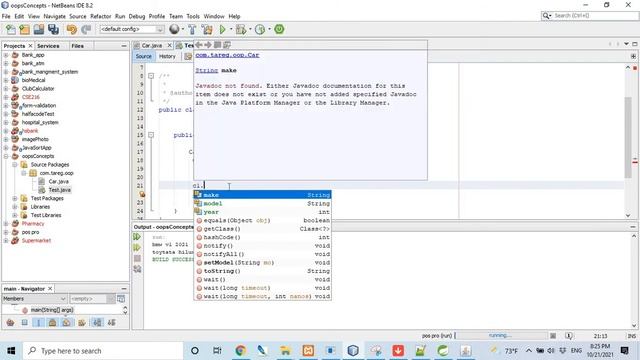Expand the Libraries node

tap(15, 207)
